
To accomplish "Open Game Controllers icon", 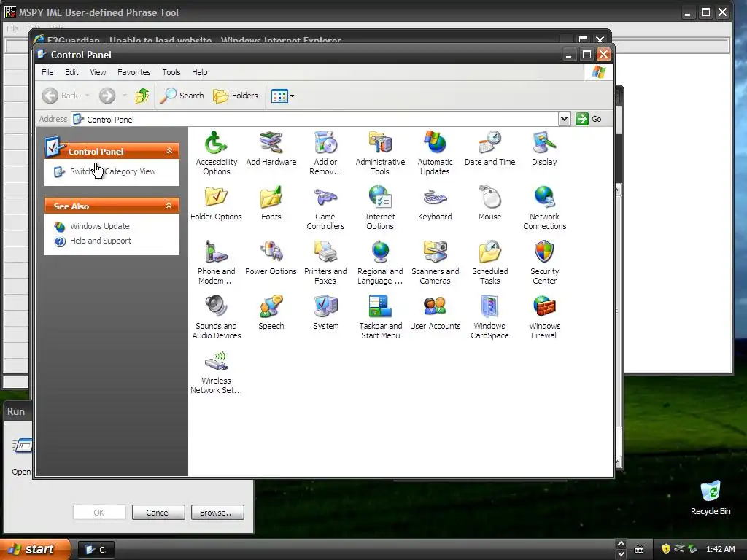I will (x=326, y=208).
